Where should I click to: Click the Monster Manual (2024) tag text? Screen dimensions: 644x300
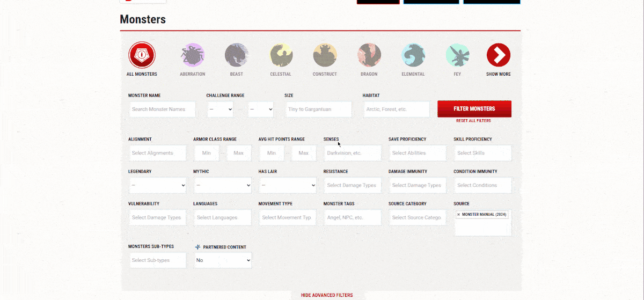(484, 215)
